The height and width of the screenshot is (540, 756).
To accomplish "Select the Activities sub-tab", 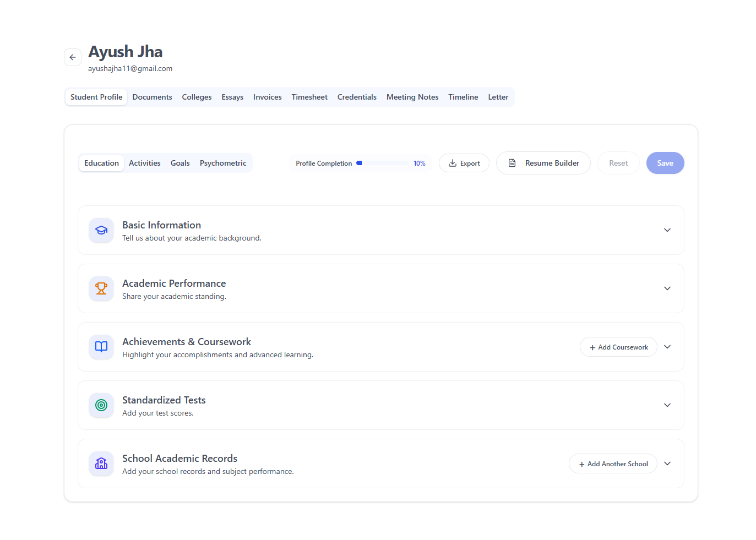I will click(145, 163).
